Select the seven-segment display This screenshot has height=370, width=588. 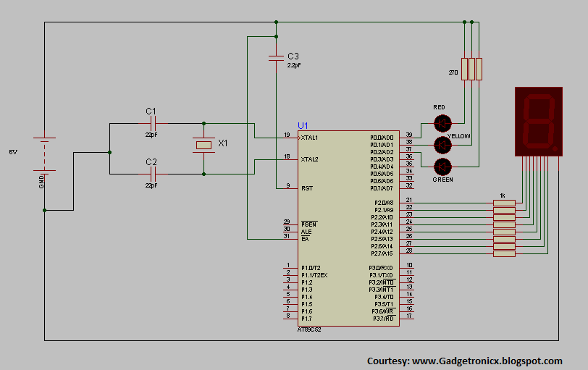(x=539, y=122)
